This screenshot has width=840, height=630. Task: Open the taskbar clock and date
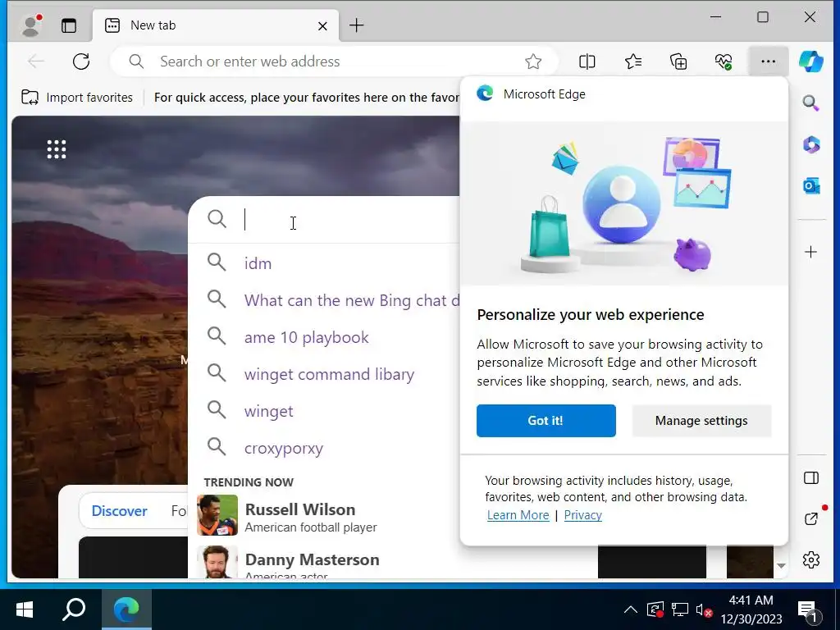tap(751, 609)
